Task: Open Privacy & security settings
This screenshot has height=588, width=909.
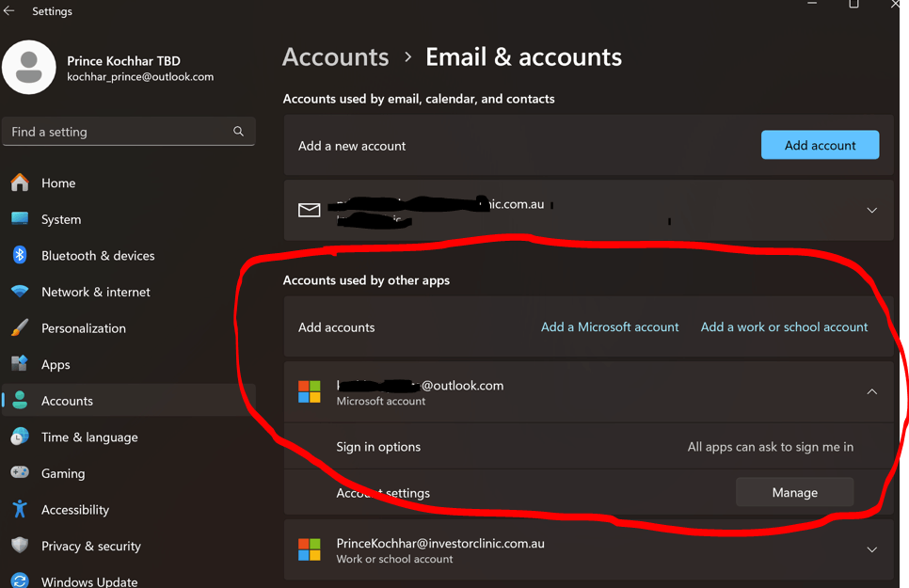Action: (x=129, y=546)
